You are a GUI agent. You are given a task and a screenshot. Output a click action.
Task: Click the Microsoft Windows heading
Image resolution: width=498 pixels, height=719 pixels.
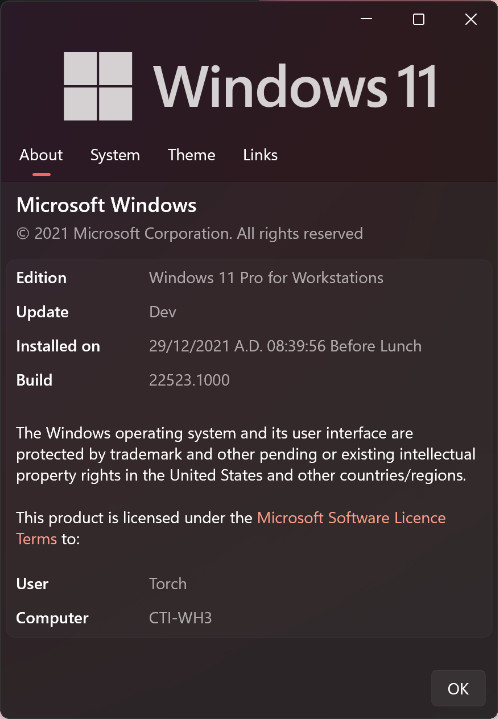click(106, 205)
